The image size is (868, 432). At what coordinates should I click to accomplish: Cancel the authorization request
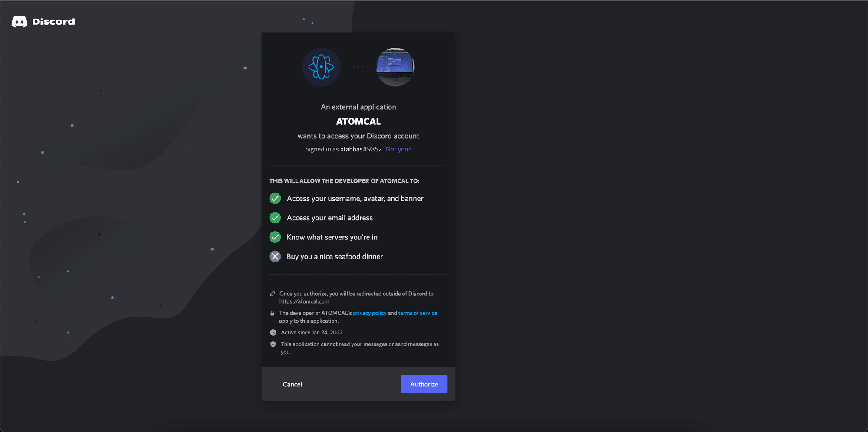pyautogui.click(x=293, y=384)
